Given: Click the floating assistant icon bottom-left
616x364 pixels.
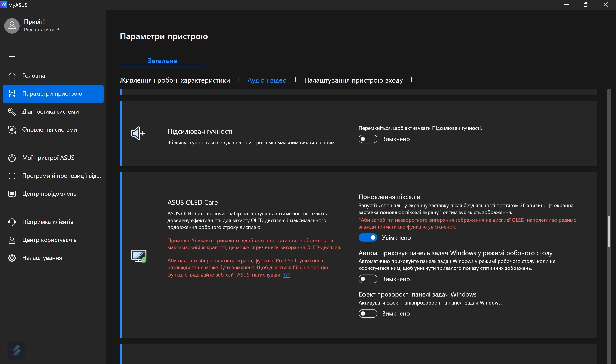Looking at the screenshot, I should [x=16, y=350].
